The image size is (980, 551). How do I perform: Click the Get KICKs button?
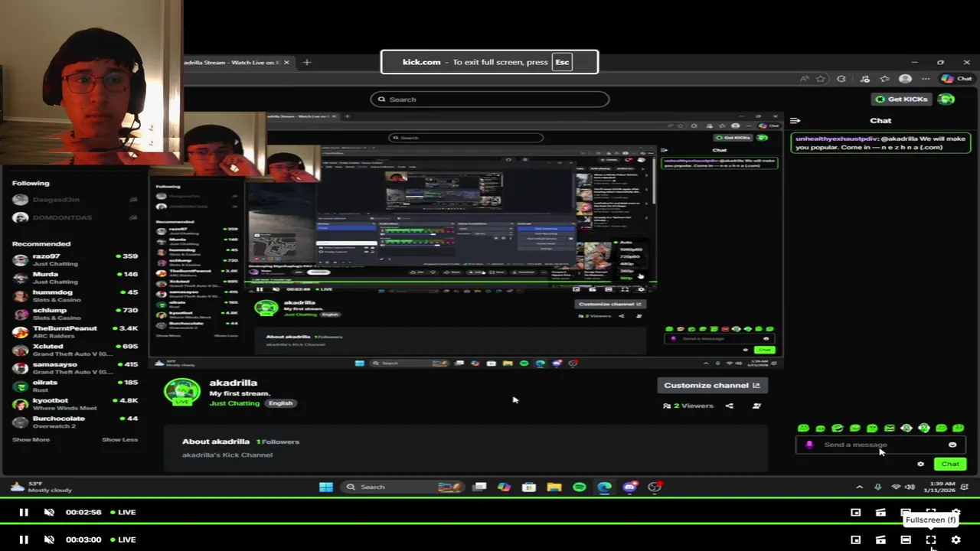[901, 99]
